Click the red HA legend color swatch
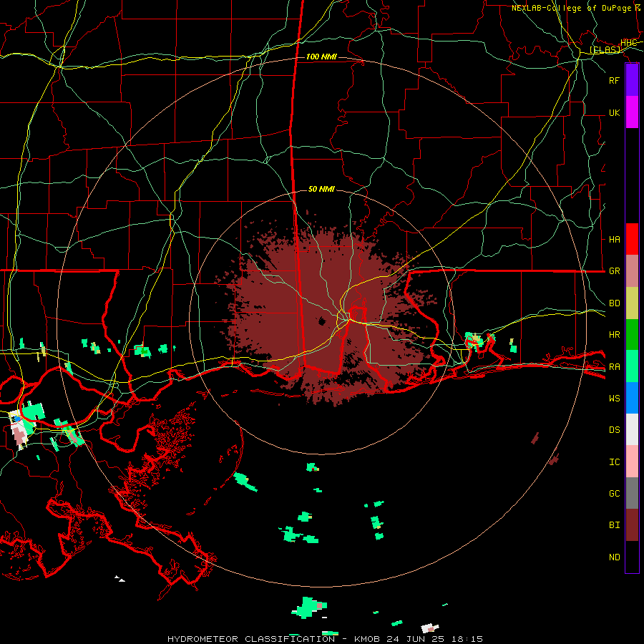644x644 pixels. click(632, 239)
